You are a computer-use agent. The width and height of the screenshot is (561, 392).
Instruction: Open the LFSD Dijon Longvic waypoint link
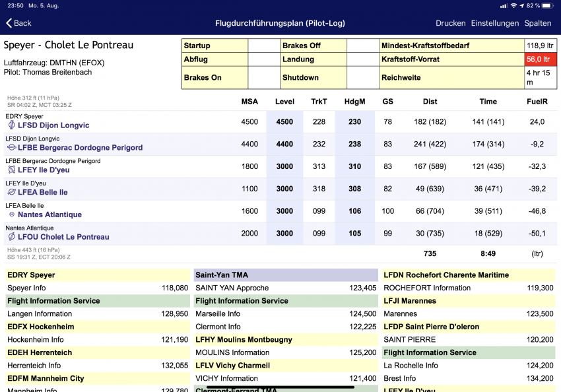tap(53, 125)
